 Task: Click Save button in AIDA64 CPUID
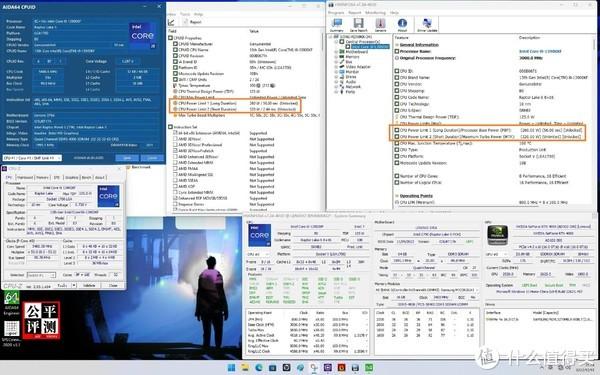coord(127,158)
